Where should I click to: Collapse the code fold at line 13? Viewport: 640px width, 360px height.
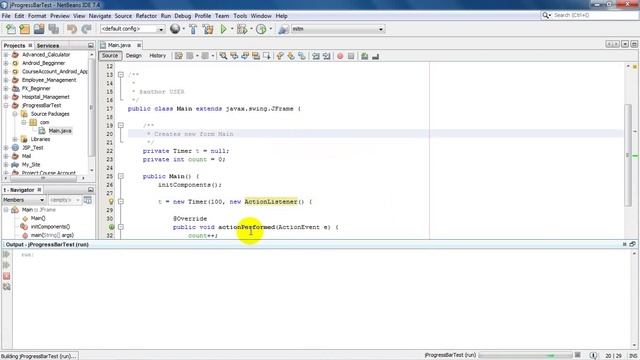tap(121, 75)
